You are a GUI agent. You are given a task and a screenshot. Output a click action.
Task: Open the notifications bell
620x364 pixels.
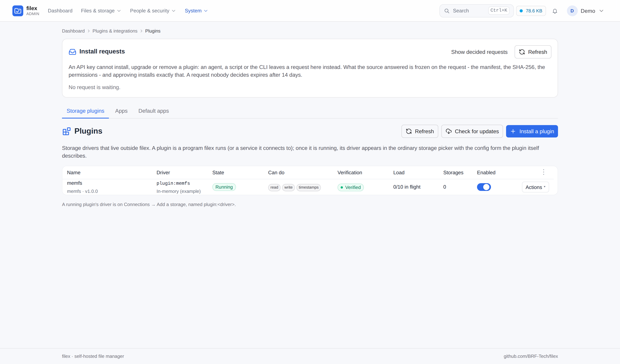pos(555,11)
